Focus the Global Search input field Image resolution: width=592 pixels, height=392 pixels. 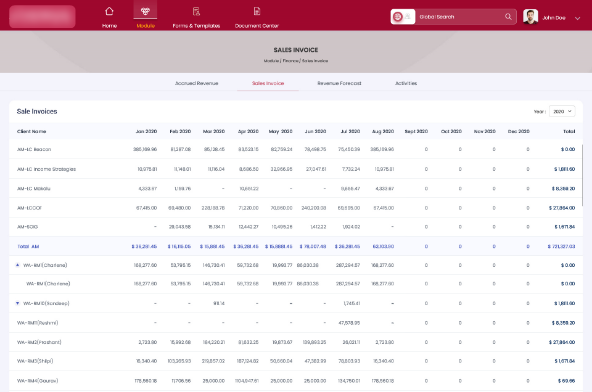pyautogui.click(x=461, y=17)
